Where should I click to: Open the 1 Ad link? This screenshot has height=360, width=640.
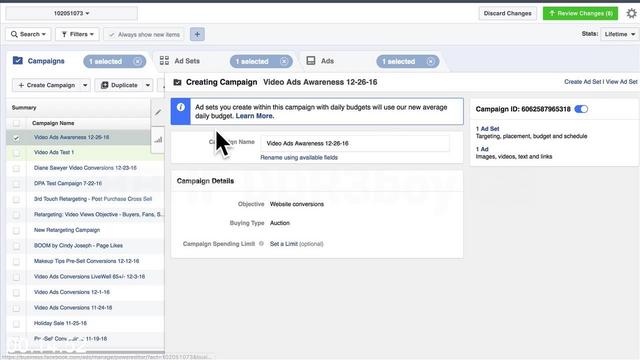pos(482,149)
